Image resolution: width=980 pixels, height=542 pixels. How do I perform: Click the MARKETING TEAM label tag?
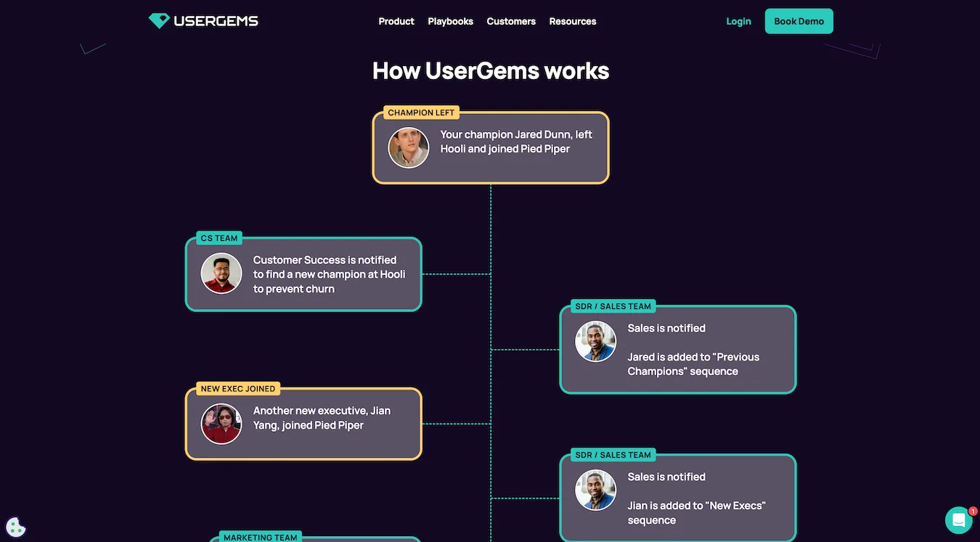click(x=261, y=537)
